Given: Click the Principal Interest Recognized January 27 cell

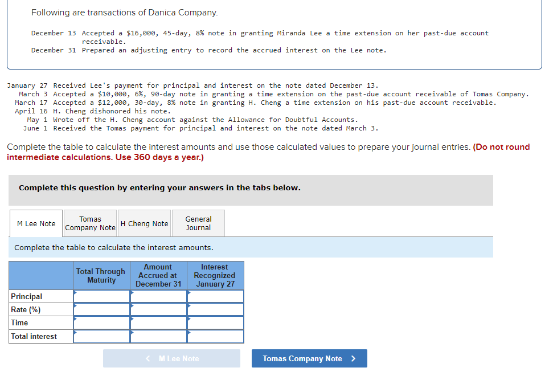Looking at the screenshot, I should [215, 296].
